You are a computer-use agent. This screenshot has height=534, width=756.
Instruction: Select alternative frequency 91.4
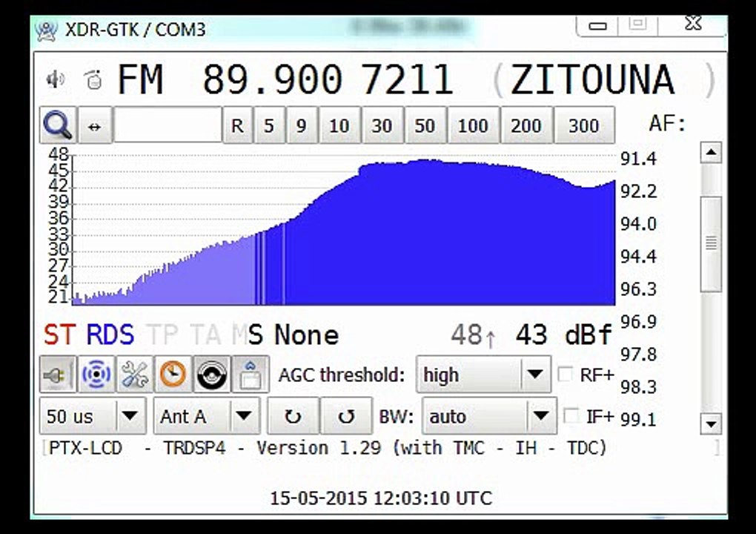[638, 159]
